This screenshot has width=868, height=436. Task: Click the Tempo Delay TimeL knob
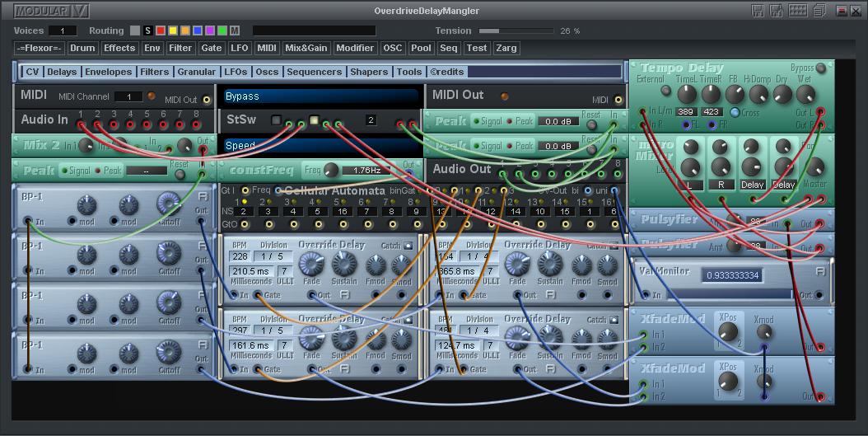coord(685,94)
